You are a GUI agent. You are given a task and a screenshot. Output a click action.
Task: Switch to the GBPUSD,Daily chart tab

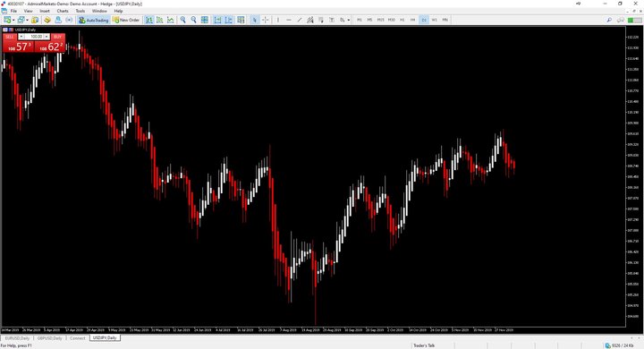click(x=50, y=338)
